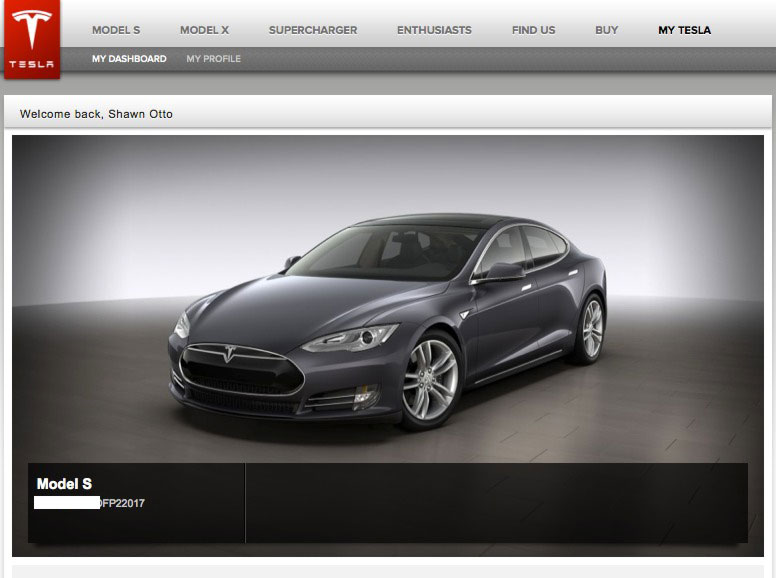Select the My Tesla menu item
This screenshot has height=578, width=776.
tap(684, 30)
